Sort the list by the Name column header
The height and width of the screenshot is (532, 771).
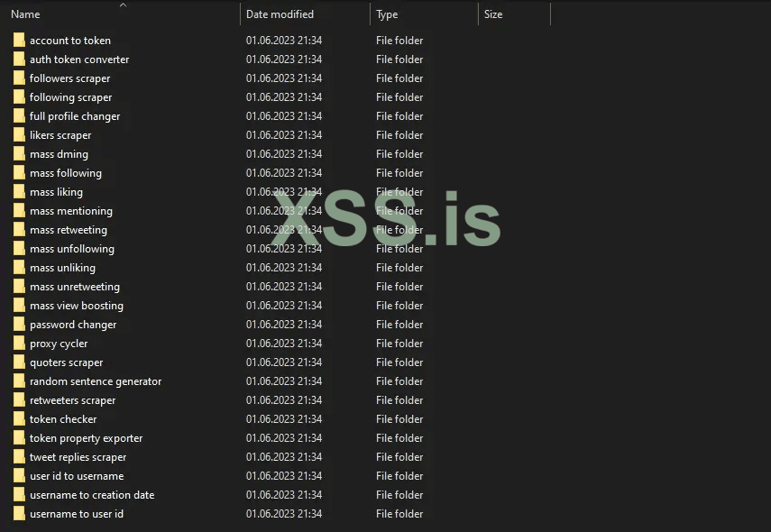point(25,14)
